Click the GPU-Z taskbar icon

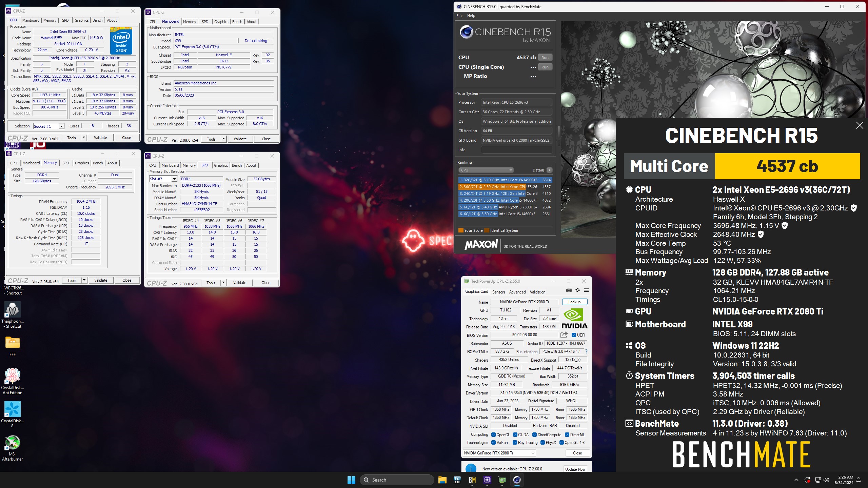coord(502,480)
